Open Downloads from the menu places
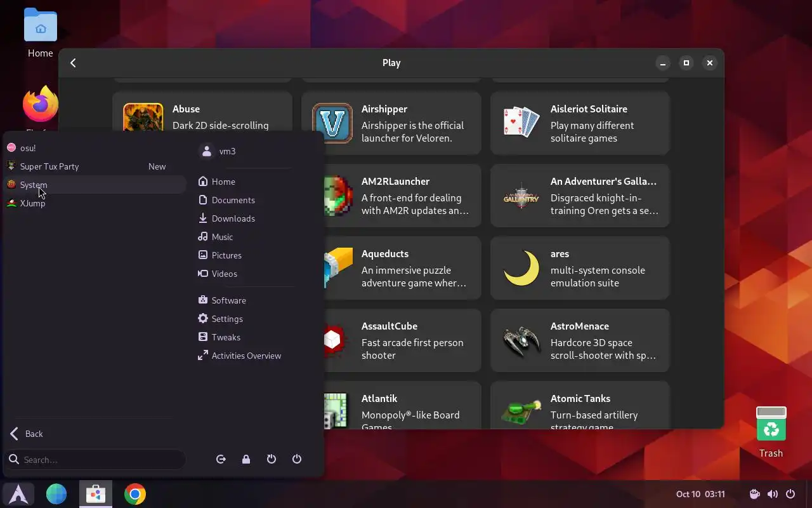Image resolution: width=812 pixels, height=508 pixels. (245, 218)
